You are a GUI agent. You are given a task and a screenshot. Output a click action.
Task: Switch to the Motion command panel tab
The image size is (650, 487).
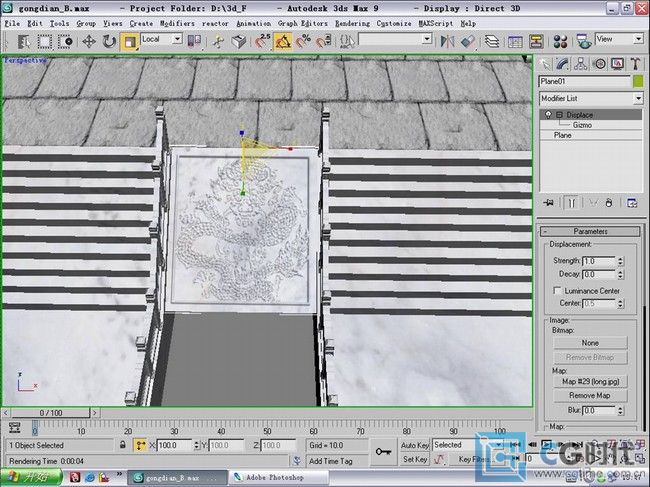[599, 64]
